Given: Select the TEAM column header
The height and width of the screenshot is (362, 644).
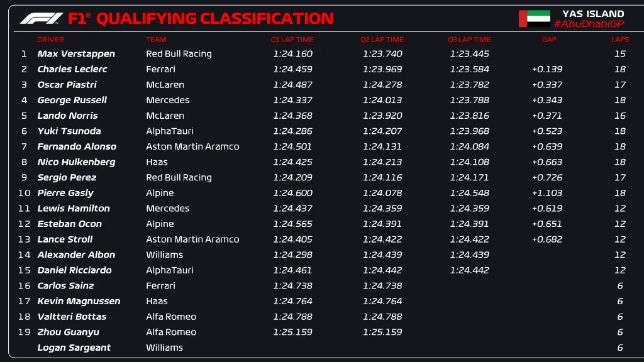Looking at the screenshot, I should click(x=157, y=40).
